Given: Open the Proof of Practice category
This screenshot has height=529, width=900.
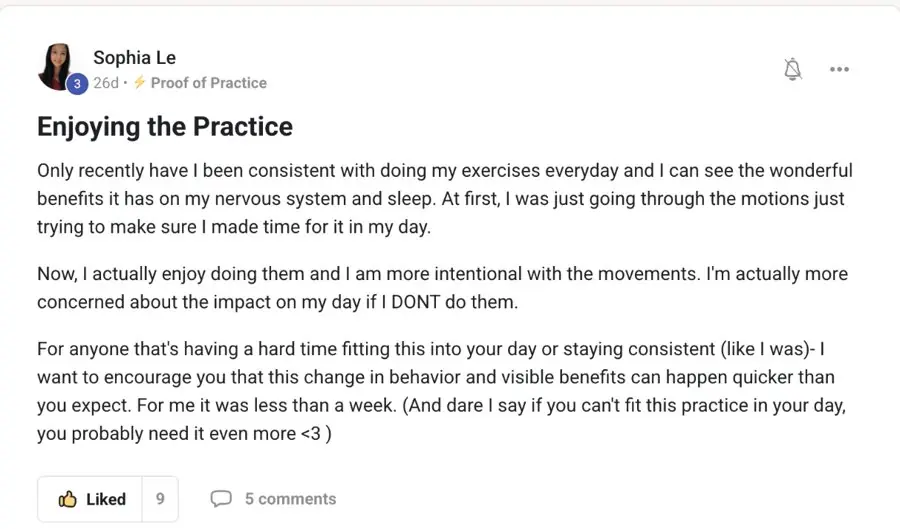Looking at the screenshot, I should pos(208,83).
